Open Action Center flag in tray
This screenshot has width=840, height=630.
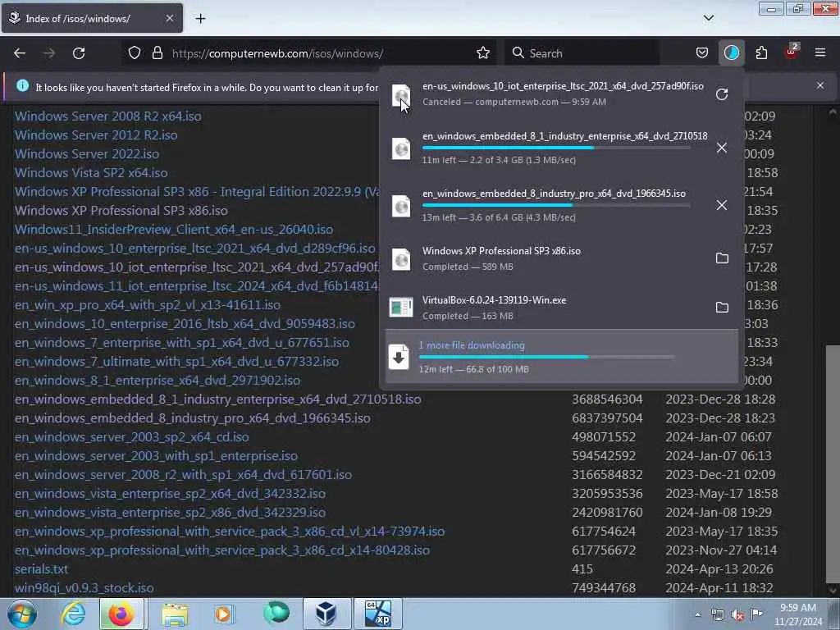pos(757,614)
